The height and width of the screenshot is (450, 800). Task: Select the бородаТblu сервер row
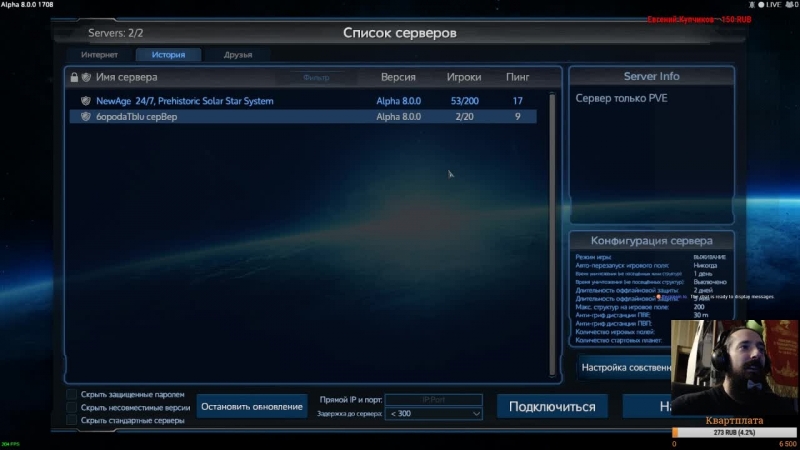click(303, 117)
